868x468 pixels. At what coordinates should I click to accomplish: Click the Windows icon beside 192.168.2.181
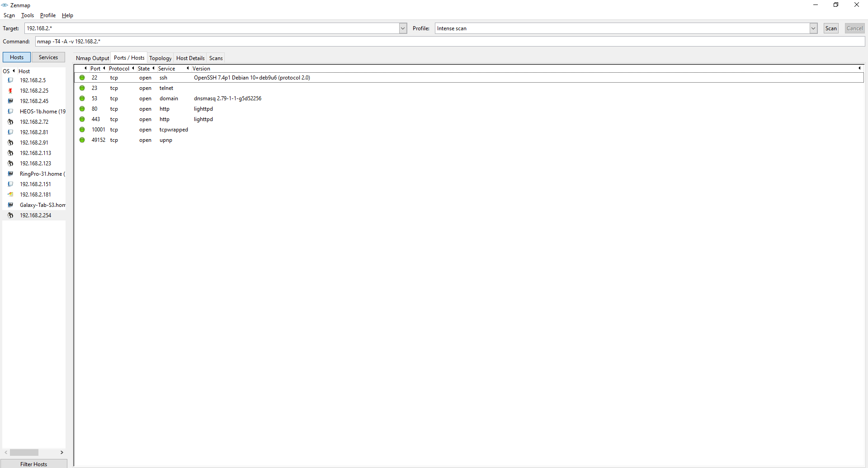pyautogui.click(x=10, y=195)
